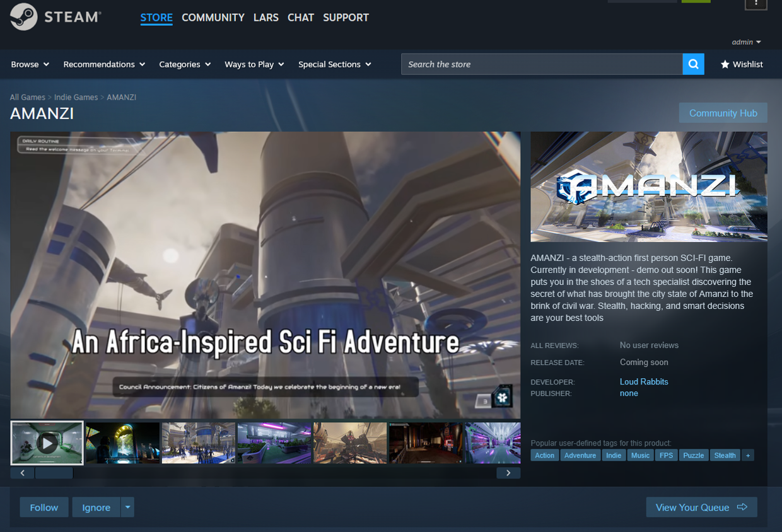
Task: Open the admin account dropdown
Action: coord(747,42)
